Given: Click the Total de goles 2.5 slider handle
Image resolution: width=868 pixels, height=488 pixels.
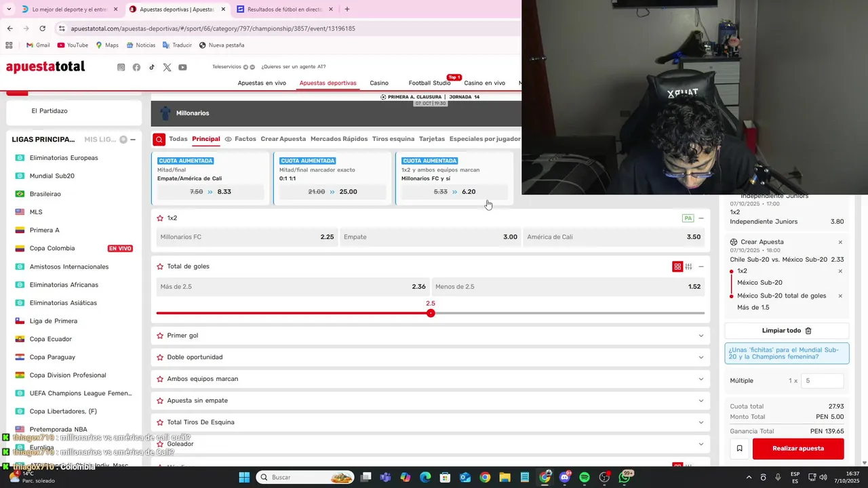Looking at the screenshot, I should 431,313.
